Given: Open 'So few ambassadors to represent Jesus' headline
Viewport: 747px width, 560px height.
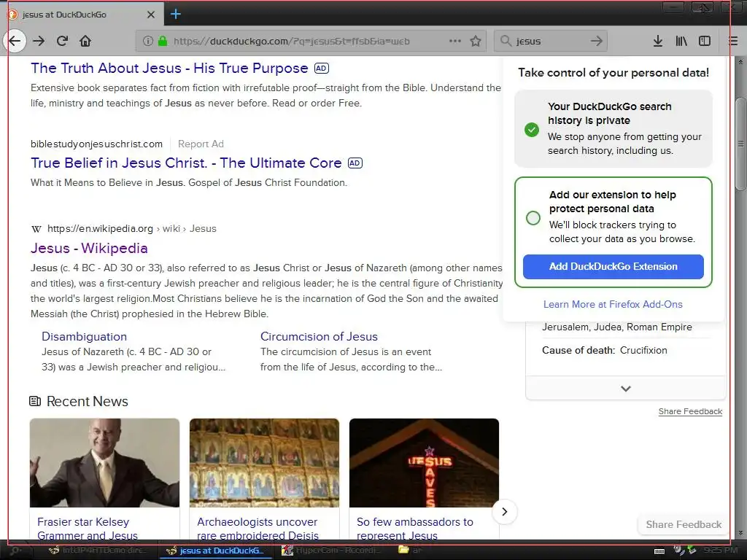Looking at the screenshot, I should [415, 529].
